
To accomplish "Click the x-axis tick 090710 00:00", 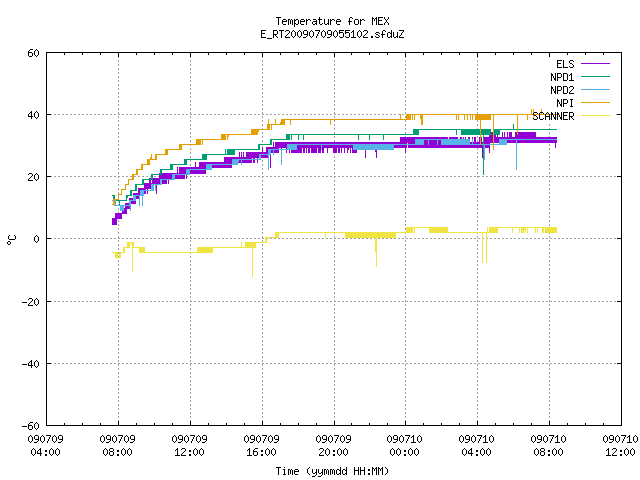I will (404, 446).
